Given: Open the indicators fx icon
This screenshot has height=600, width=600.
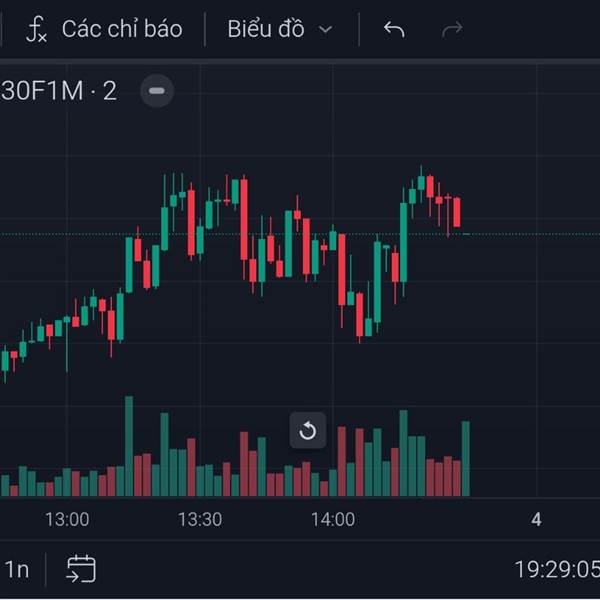Looking at the screenshot, I should (36, 29).
